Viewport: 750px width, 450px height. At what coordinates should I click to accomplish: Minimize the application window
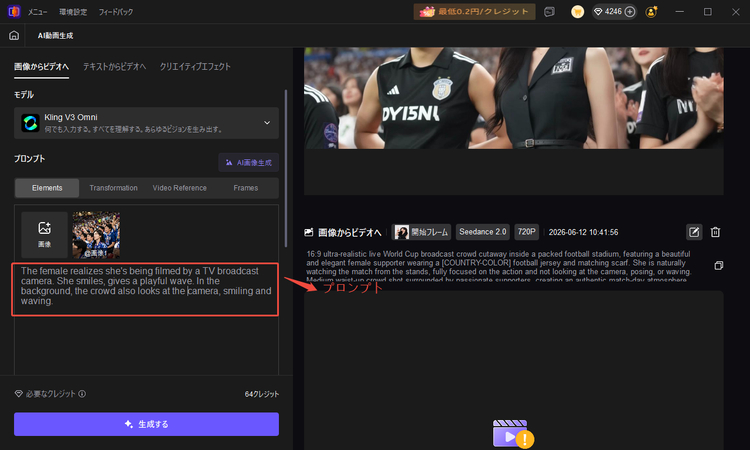(679, 12)
